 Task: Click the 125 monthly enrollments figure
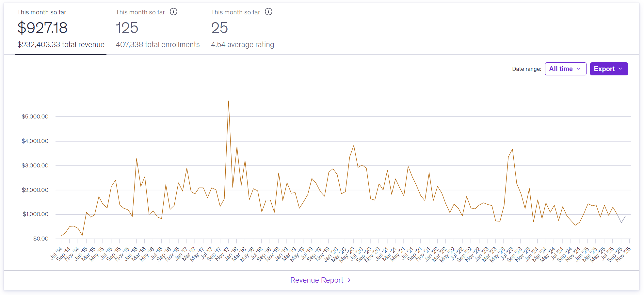127,28
